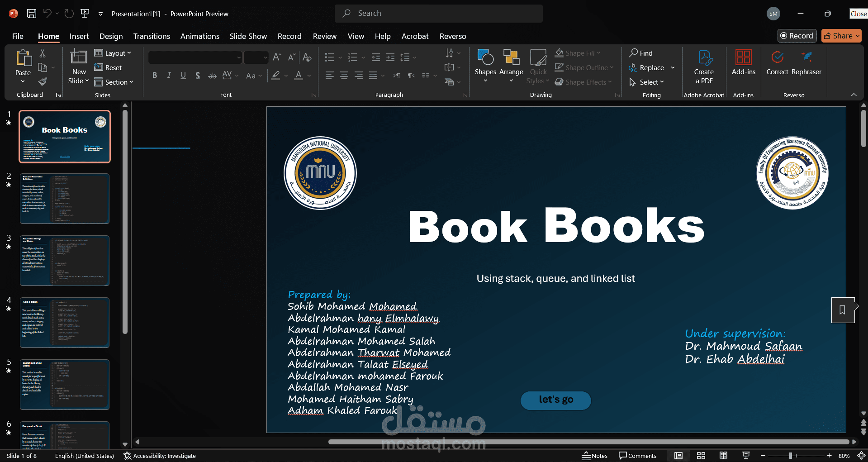Click the Reset slide button
This screenshot has height=462, width=868.
pyautogui.click(x=108, y=67)
